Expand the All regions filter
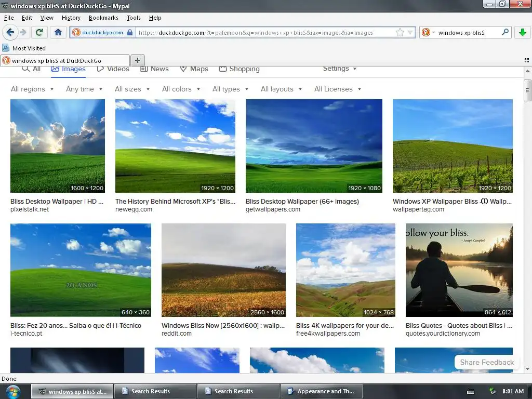The height and width of the screenshot is (399, 532). pyautogui.click(x=32, y=89)
